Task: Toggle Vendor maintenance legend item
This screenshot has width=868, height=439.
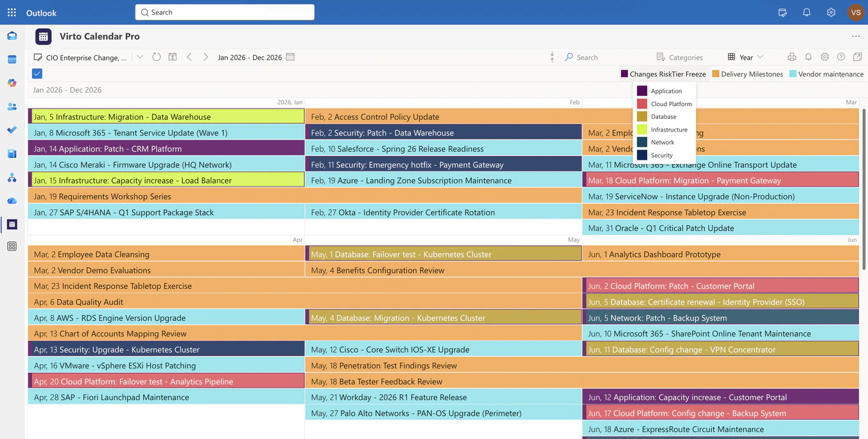Action: tap(826, 74)
